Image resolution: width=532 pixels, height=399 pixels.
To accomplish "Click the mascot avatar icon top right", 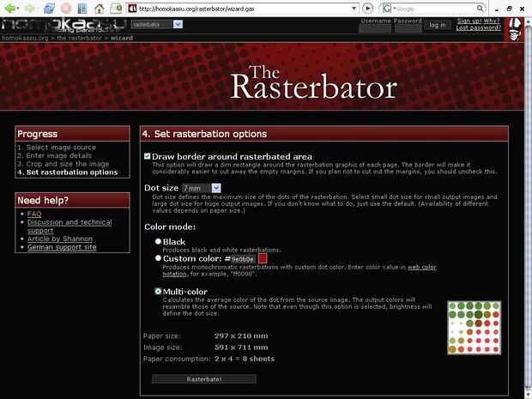I will point(514,29).
